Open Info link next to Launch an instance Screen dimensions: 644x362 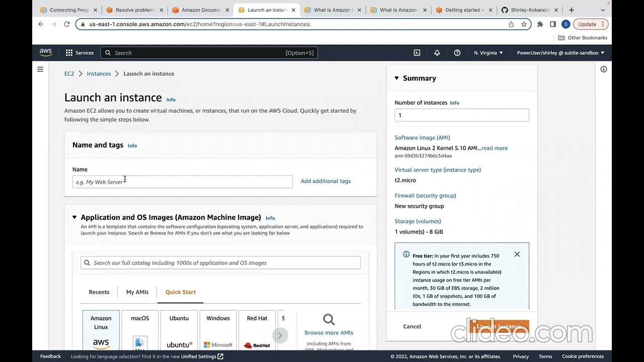coord(171,100)
